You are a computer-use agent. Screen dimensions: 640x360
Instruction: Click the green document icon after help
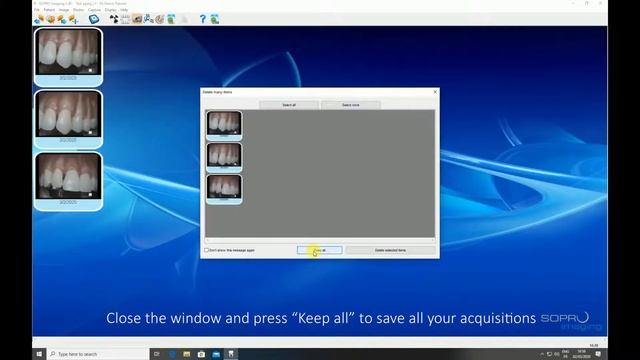coord(215,19)
